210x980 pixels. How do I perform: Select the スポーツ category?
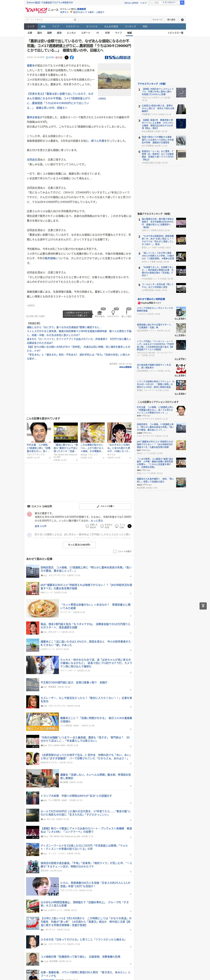pos(86,33)
